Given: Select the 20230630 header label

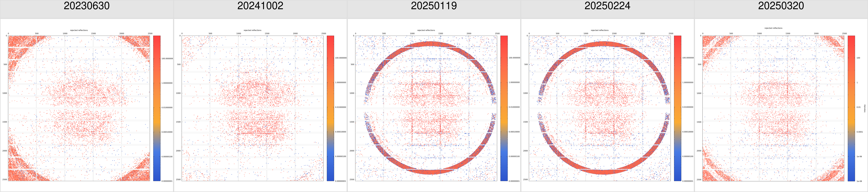Looking at the screenshot, I should (x=87, y=6).
